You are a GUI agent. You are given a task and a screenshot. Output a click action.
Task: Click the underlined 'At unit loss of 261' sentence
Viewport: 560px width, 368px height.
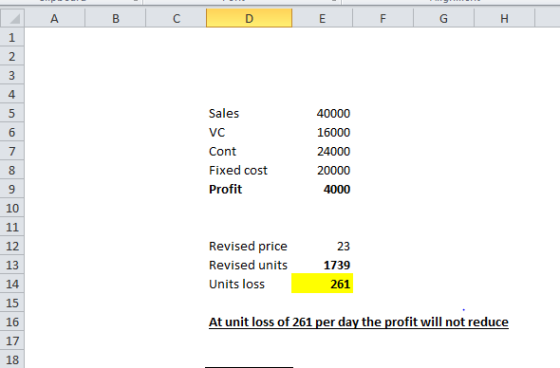click(x=359, y=322)
